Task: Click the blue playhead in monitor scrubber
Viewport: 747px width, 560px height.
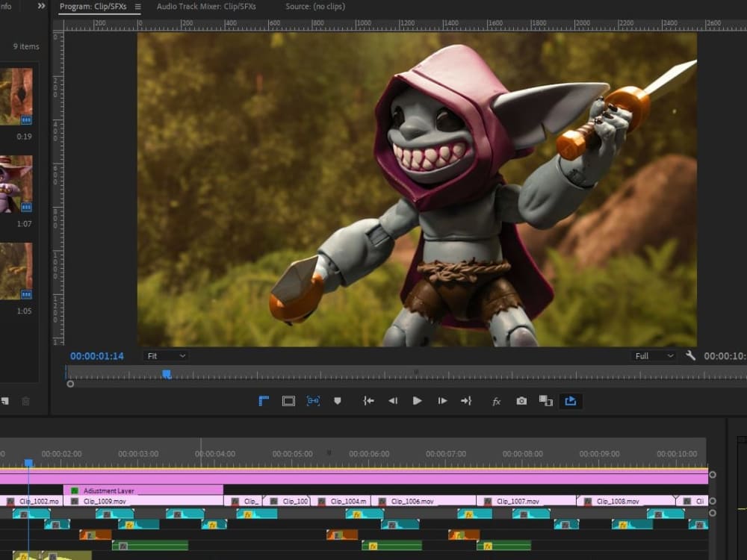Action: 167,374
